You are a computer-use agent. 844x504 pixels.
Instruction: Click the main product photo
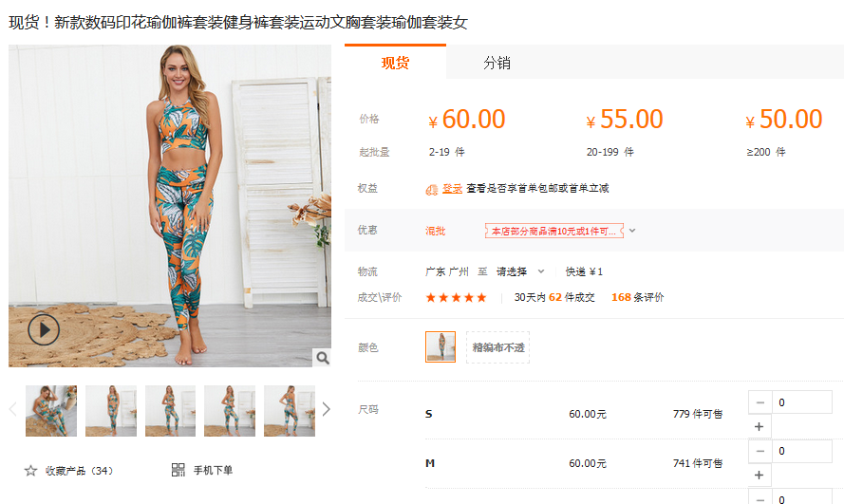coord(170,205)
